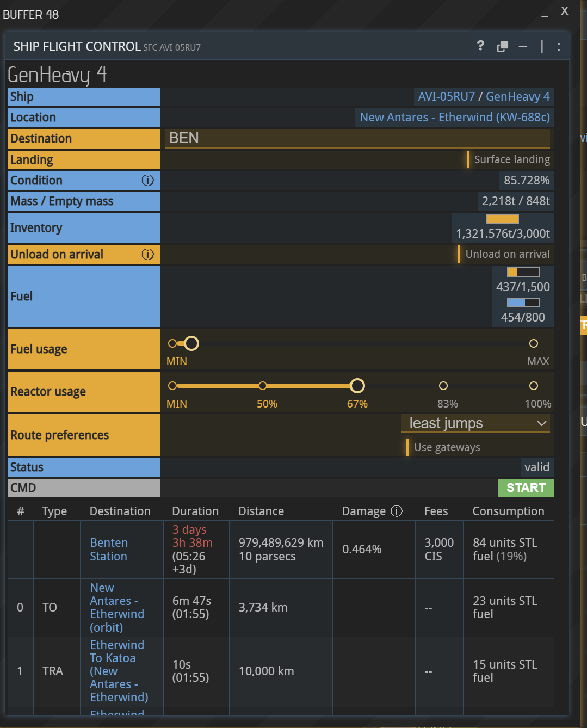Toggle the Surface landing option

click(509, 159)
